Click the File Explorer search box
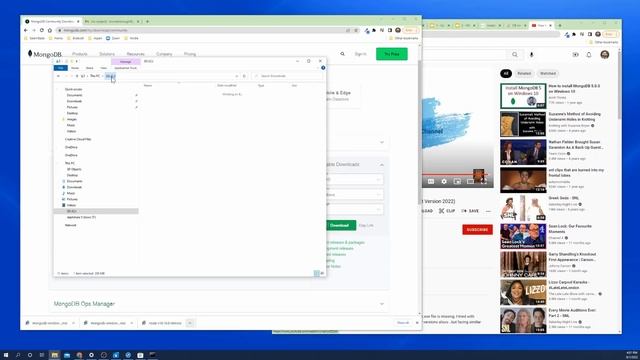This screenshot has width=640, height=360. (x=288, y=76)
